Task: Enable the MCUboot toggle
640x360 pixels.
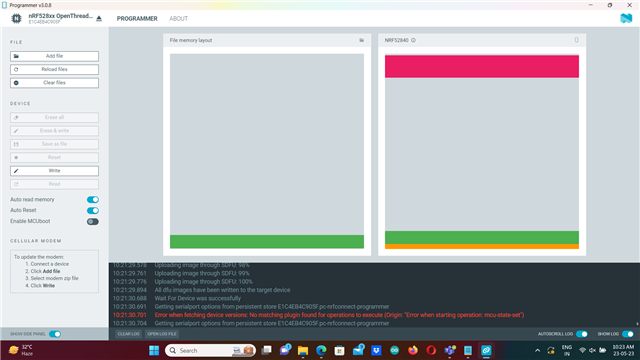Action: coord(93,222)
